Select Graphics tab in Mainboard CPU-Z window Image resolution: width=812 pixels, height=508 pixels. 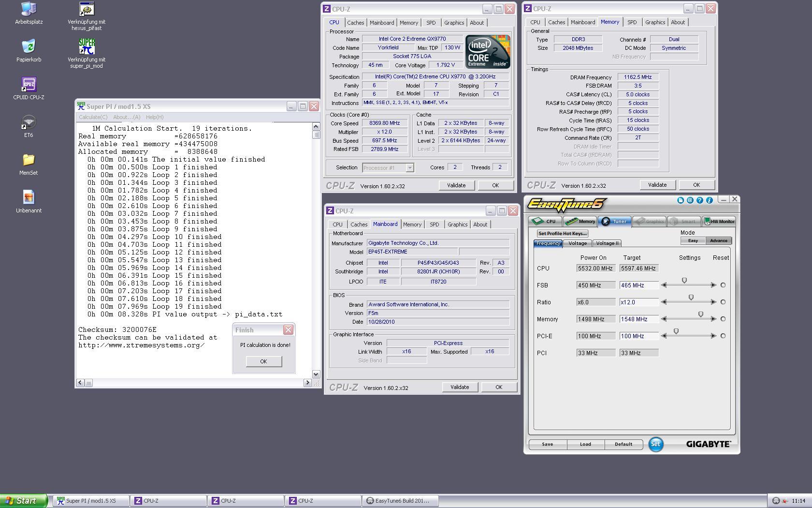pyautogui.click(x=457, y=224)
